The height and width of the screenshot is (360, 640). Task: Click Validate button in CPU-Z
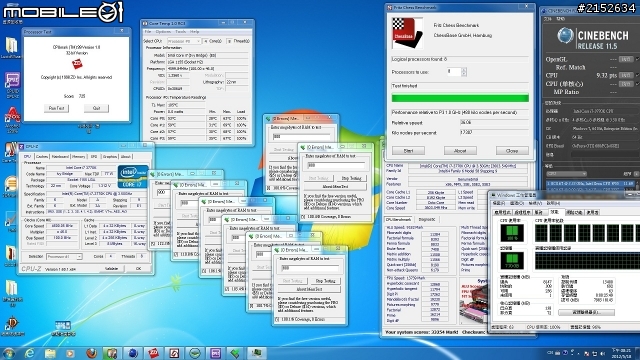pos(111,269)
